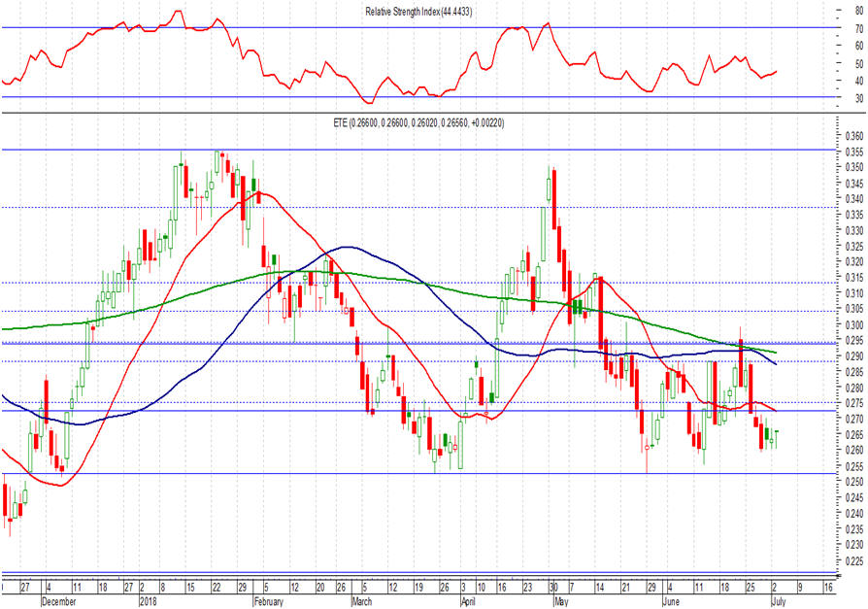The height and width of the screenshot is (609, 868).
Task: Click the 0.335 price axis label
Action: 854,215
